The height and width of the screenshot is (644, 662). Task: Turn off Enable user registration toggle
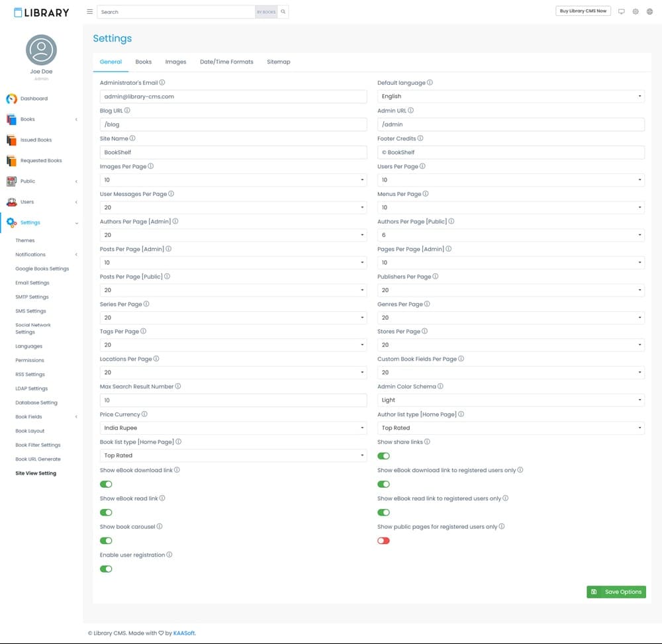coord(106,569)
